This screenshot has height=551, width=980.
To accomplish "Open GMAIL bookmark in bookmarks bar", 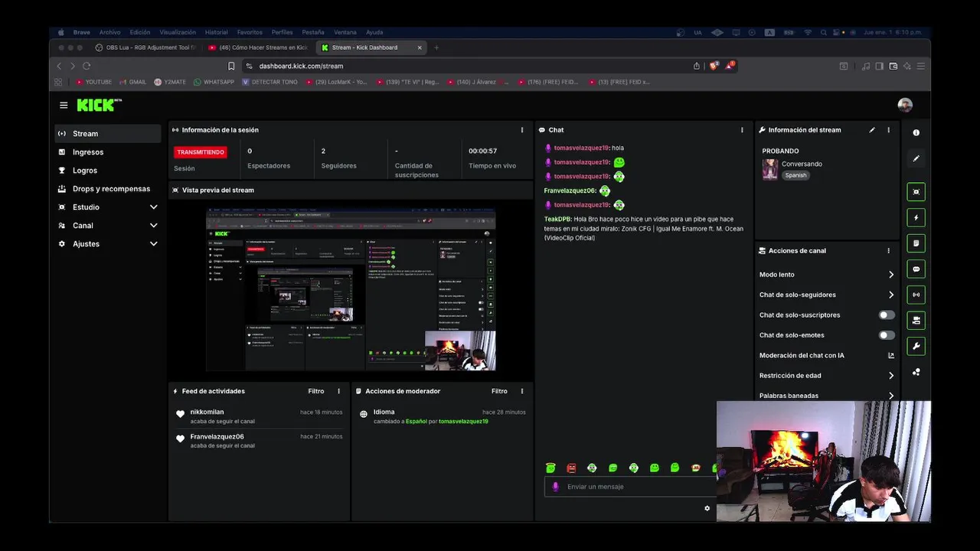I will (133, 82).
